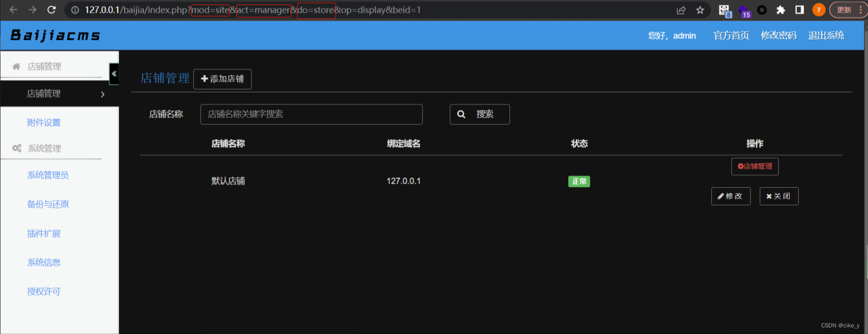868x334 pixels.
Task: Open 系统信息 in the sidebar
Action: click(x=44, y=262)
